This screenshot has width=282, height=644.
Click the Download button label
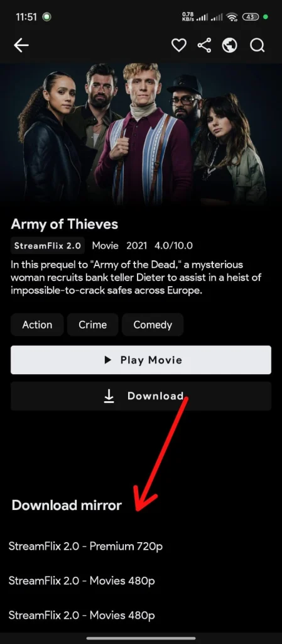click(155, 396)
